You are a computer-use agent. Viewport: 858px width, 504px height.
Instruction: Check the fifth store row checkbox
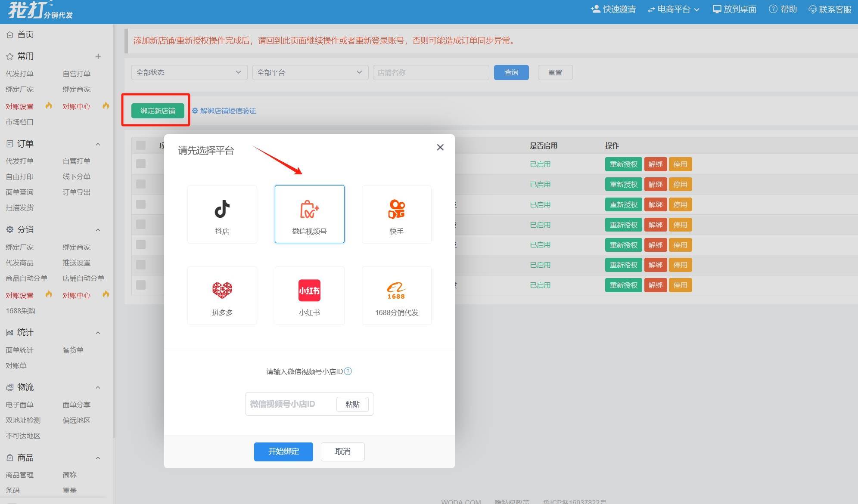tap(141, 244)
